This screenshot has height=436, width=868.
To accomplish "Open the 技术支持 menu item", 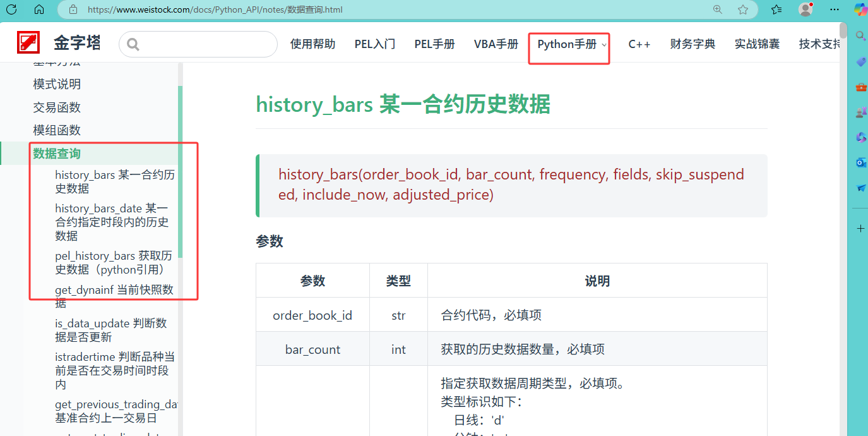I will pos(819,44).
